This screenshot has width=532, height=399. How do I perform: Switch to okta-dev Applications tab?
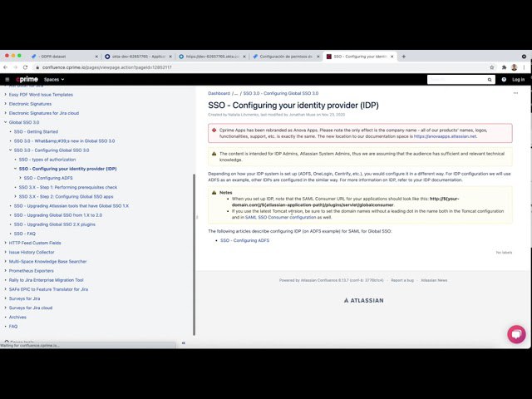point(138,57)
